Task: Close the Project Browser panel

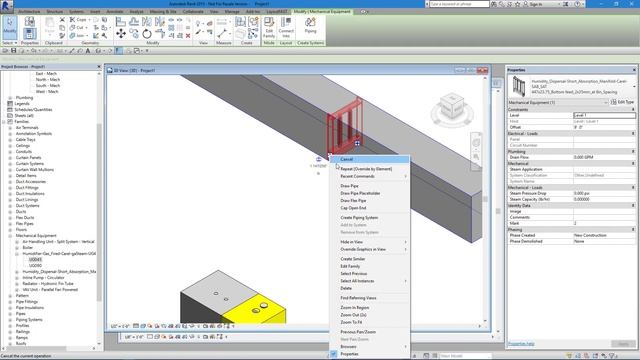Action: pos(99,67)
